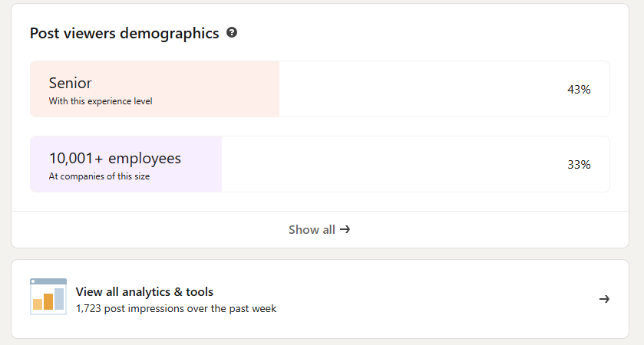Click the purple company size bar fill
Image resolution: width=644 pixels, height=345 pixels.
[x=126, y=164]
